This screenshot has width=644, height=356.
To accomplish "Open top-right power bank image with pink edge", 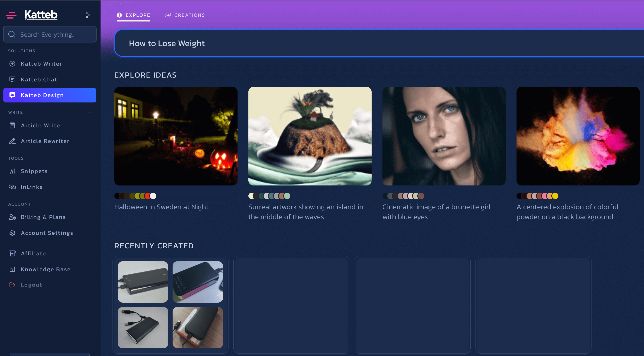I will [198, 282].
